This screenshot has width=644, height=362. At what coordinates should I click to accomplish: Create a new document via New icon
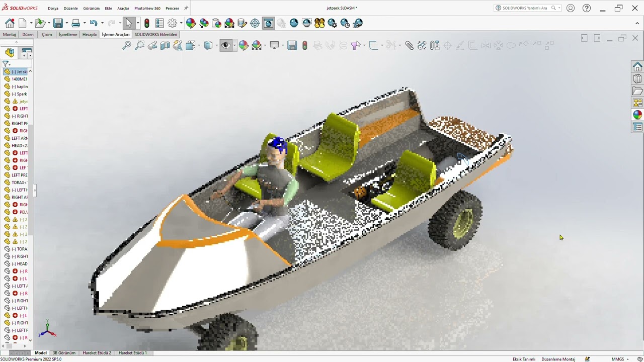(23, 23)
